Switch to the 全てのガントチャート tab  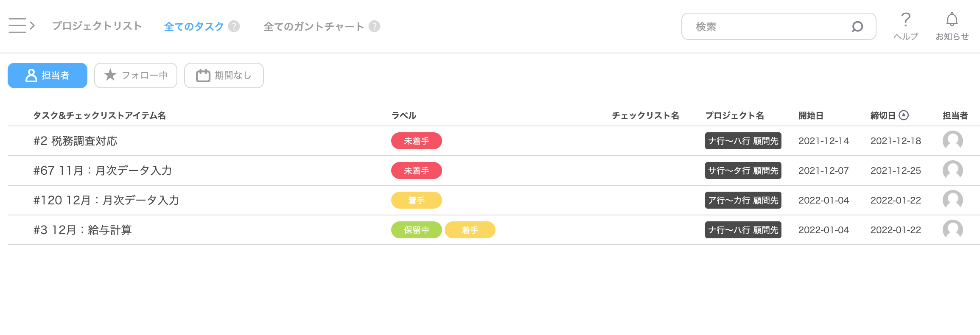click(314, 26)
